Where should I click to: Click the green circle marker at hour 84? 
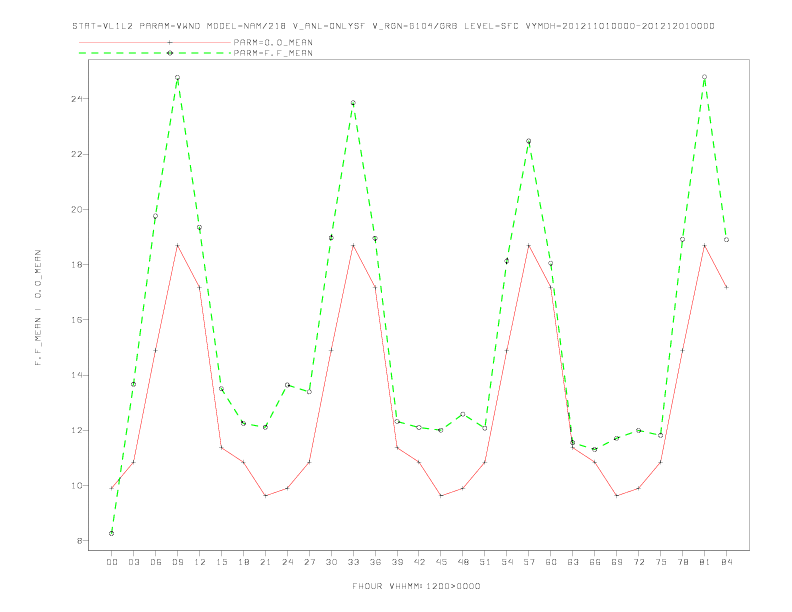coord(726,240)
